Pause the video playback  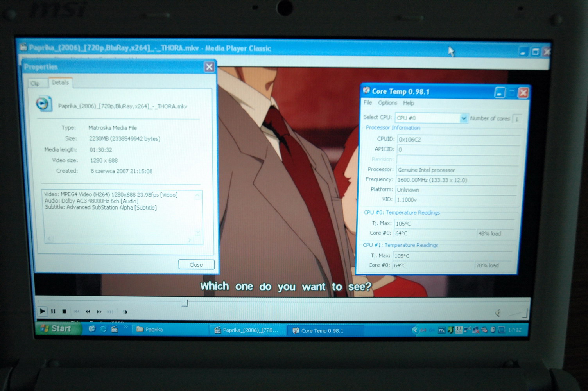point(53,312)
